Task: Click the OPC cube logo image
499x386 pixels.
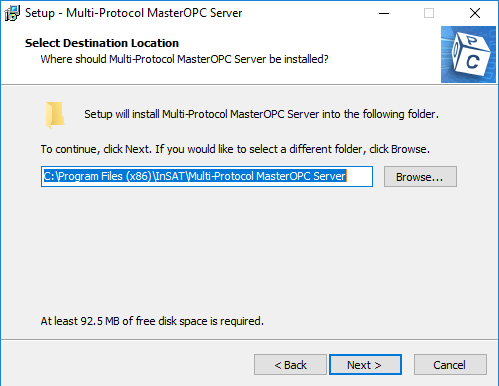Action: click(468, 54)
